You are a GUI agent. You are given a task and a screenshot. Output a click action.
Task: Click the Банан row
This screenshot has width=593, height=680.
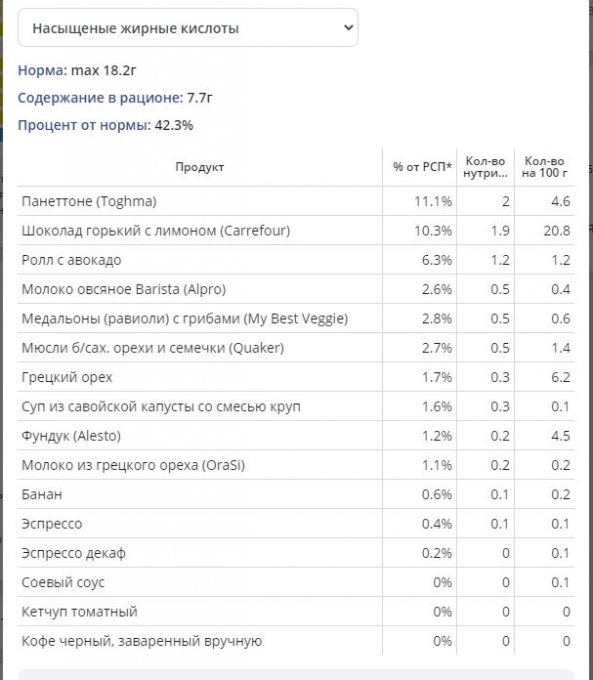pos(296,494)
